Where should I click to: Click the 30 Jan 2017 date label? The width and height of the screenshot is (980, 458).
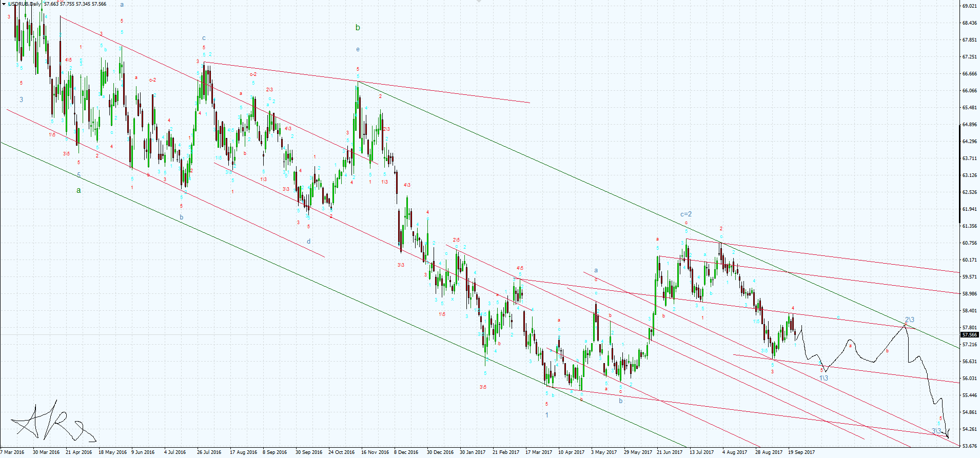coord(473,452)
